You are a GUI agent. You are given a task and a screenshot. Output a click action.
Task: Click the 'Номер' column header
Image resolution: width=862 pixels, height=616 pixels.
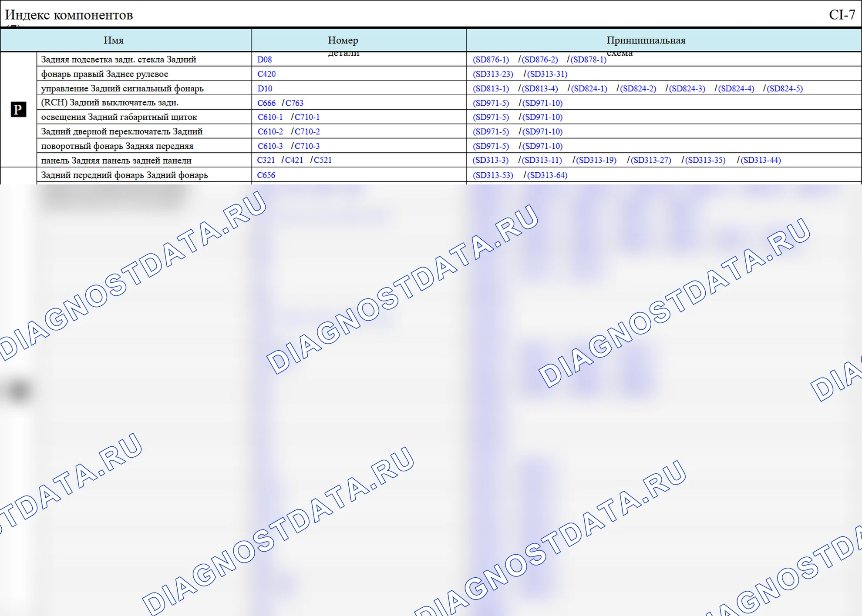(343, 40)
